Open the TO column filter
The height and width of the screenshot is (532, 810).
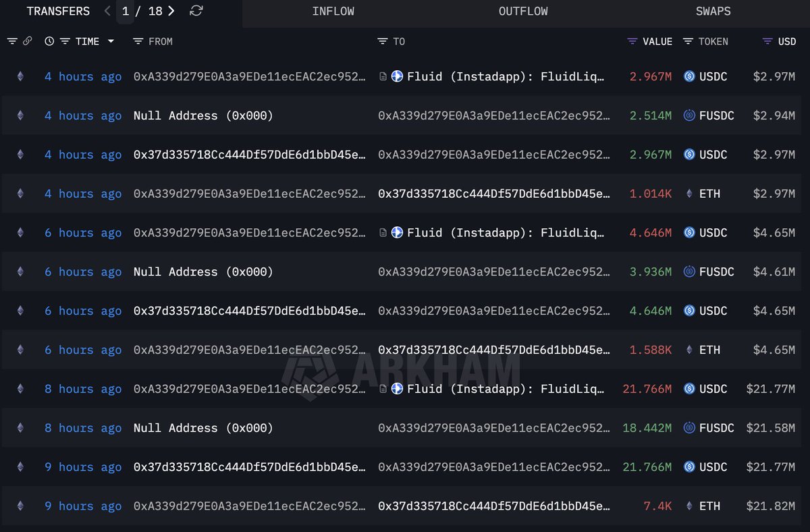coord(383,42)
